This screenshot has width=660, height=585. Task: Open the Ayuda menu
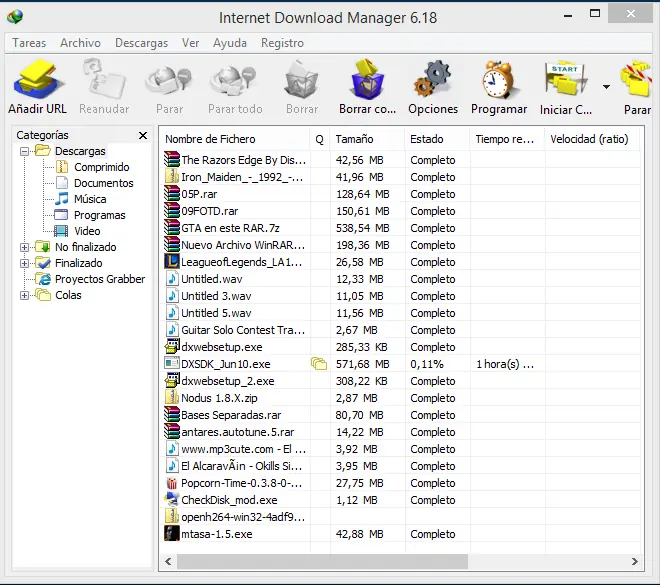[230, 43]
